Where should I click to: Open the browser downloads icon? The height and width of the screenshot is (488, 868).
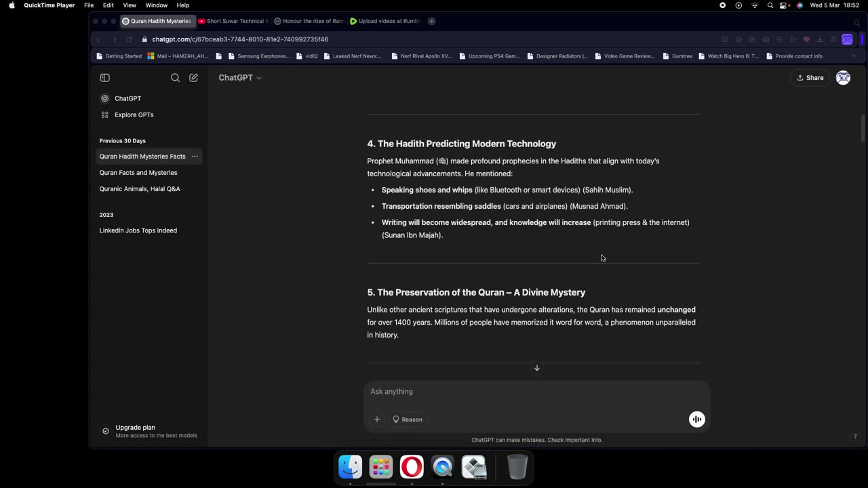click(x=820, y=39)
